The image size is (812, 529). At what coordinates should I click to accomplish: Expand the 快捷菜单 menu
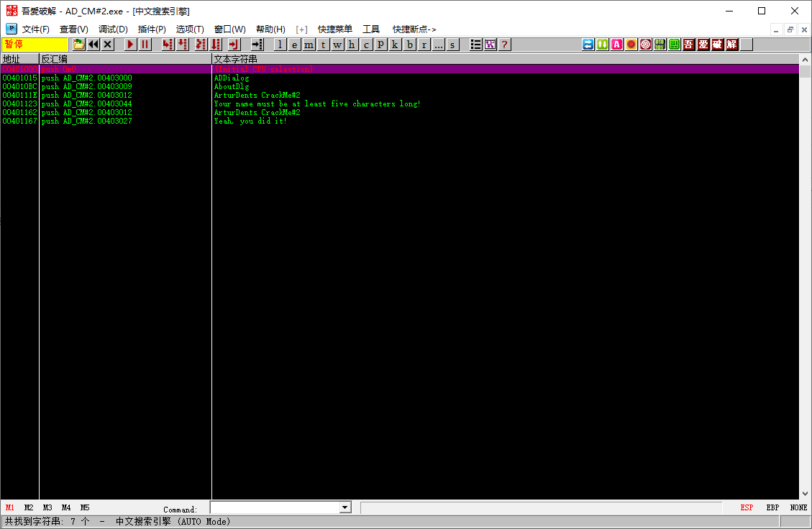335,29
